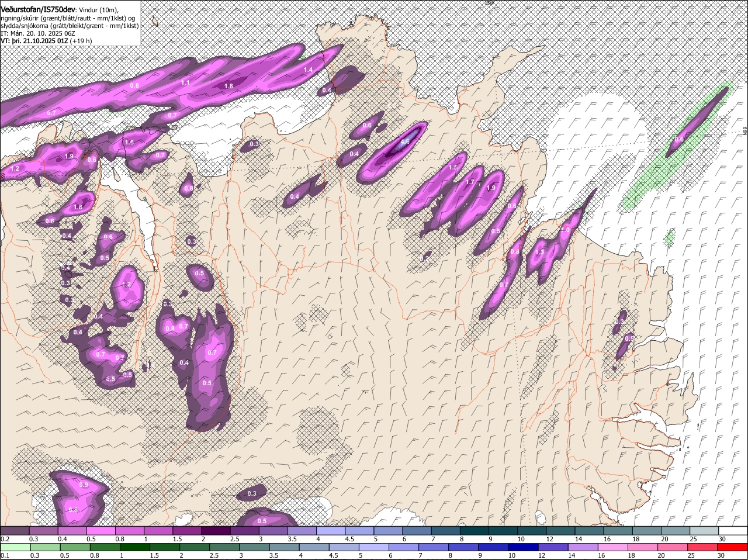Pick the darkest purple swatch between 2 and 2.5
The image size is (748, 560).
point(216,530)
